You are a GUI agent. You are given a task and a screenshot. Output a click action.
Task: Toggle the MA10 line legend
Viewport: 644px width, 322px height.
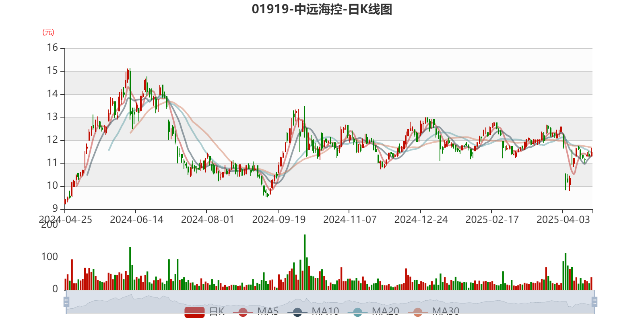pos(313,312)
